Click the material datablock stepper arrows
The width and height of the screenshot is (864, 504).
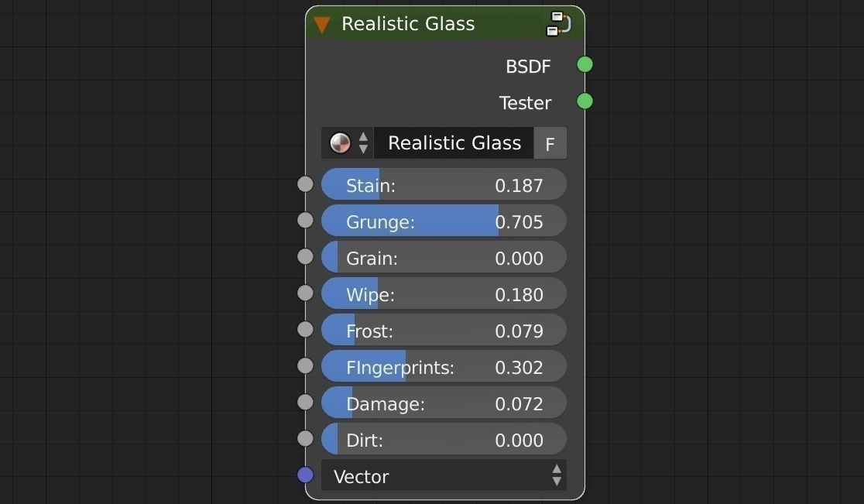tap(362, 142)
